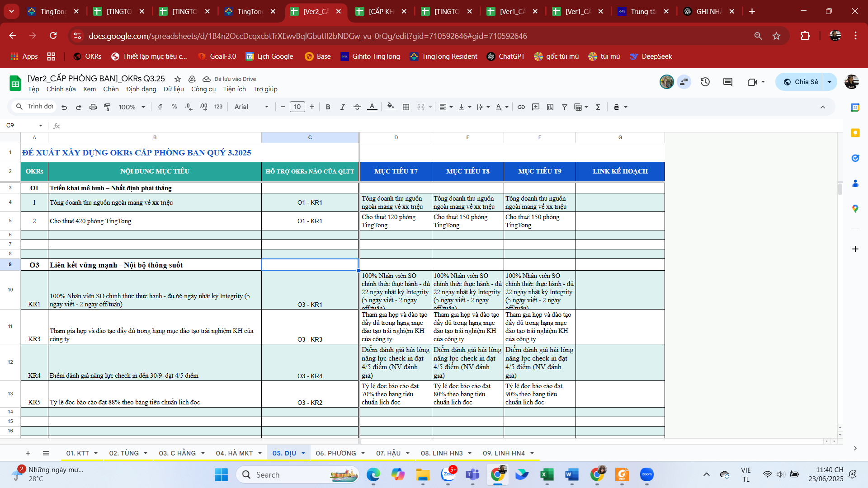Click the create filter icon
868x488 pixels.
point(564,107)
